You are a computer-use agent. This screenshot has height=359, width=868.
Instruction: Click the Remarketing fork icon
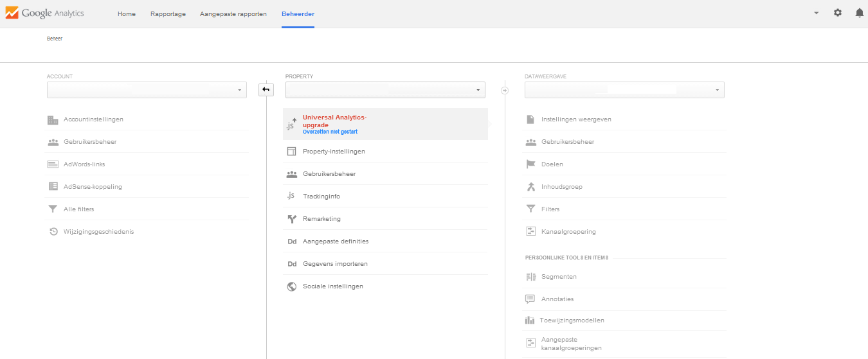(291, 219)
